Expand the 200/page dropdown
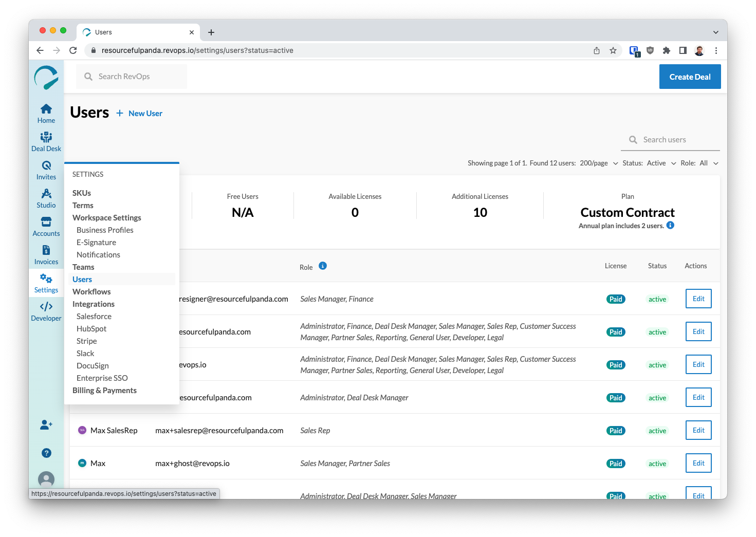Image resolution: width=756 pixels, height=537 pixels. pos(599,163)
